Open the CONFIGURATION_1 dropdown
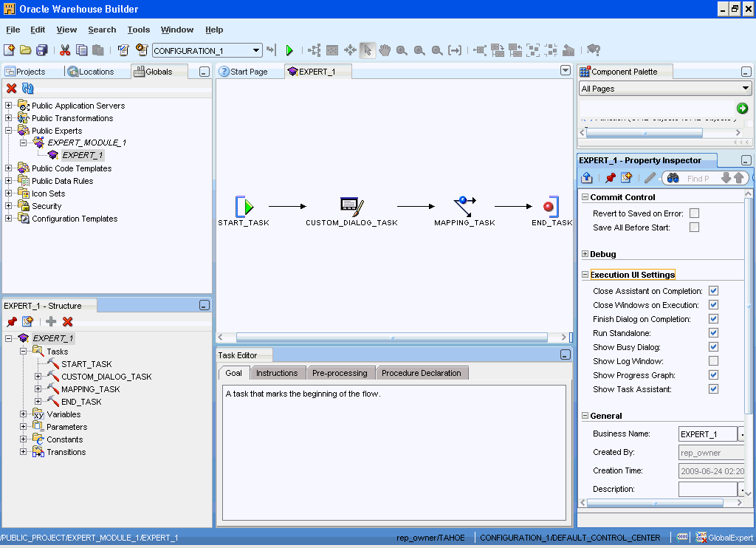 click(256, 50)
